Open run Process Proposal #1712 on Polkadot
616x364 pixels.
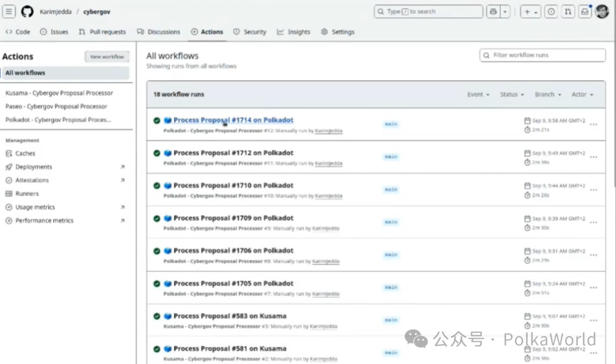coord(233,153)
